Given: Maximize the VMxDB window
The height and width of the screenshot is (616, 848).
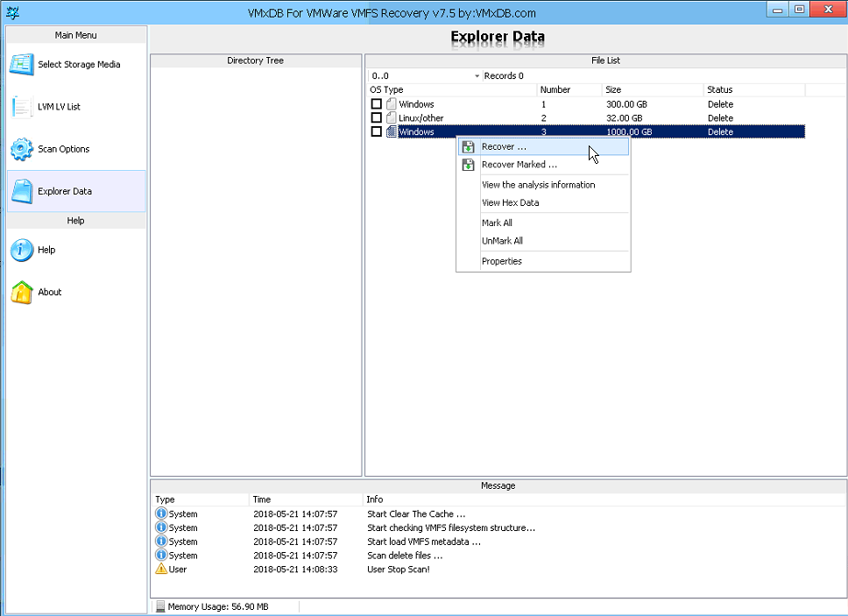Looking at the screenshot, I should click(x=799, y=9).
